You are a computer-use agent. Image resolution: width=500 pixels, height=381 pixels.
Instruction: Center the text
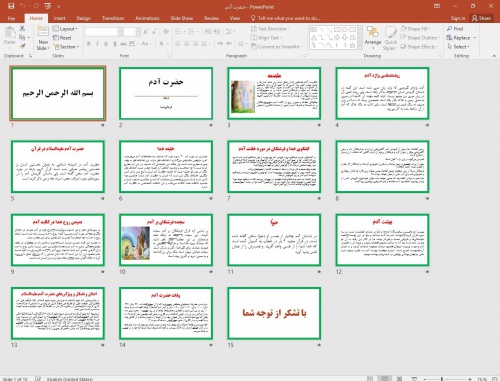pyautogui.click(x=186, y=44)
